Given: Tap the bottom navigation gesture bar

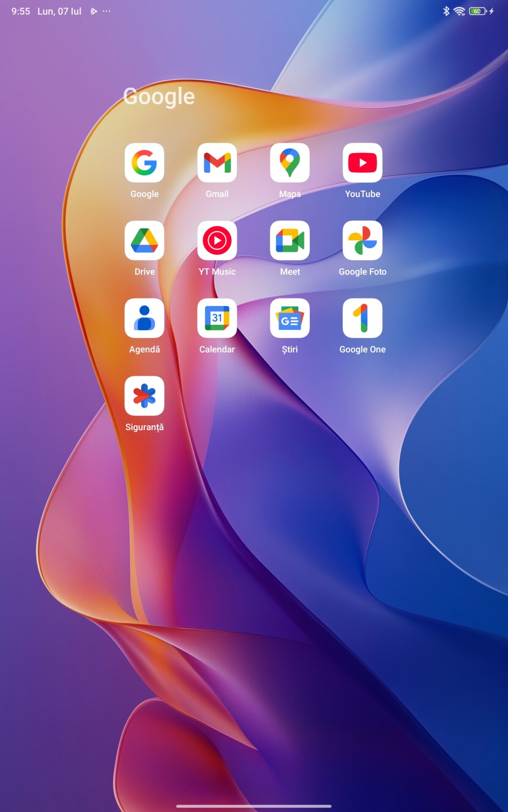Looking at the screenshot, I should 254,806.
